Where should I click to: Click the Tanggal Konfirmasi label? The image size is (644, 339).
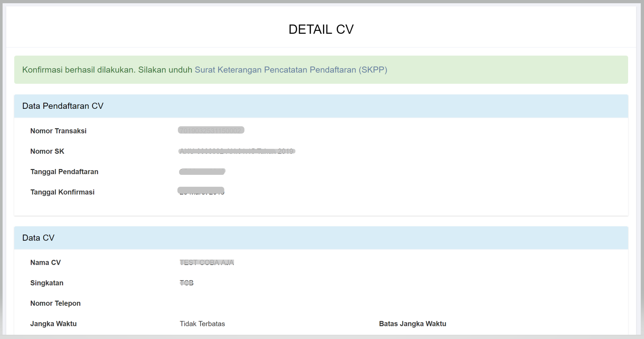62,192
